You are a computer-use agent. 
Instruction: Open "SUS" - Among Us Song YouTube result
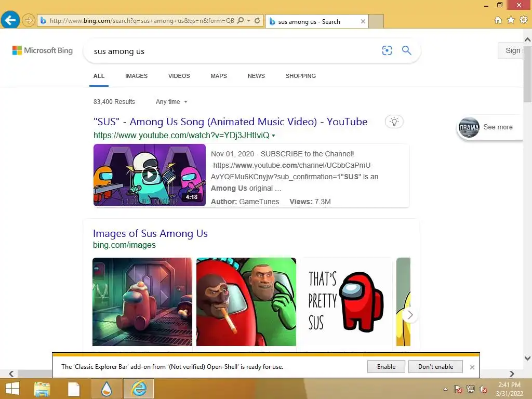pyautogui.click(x=230, y=122)
